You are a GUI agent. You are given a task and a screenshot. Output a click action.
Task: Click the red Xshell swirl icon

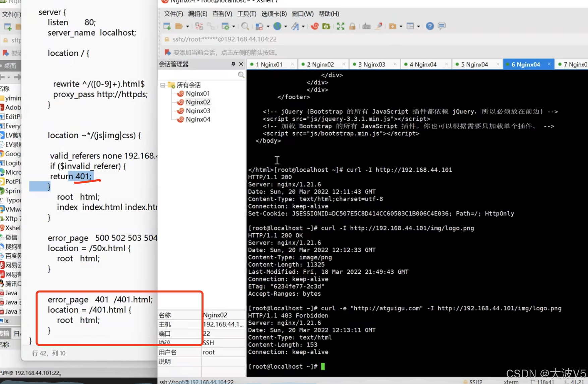click(314, 26)
